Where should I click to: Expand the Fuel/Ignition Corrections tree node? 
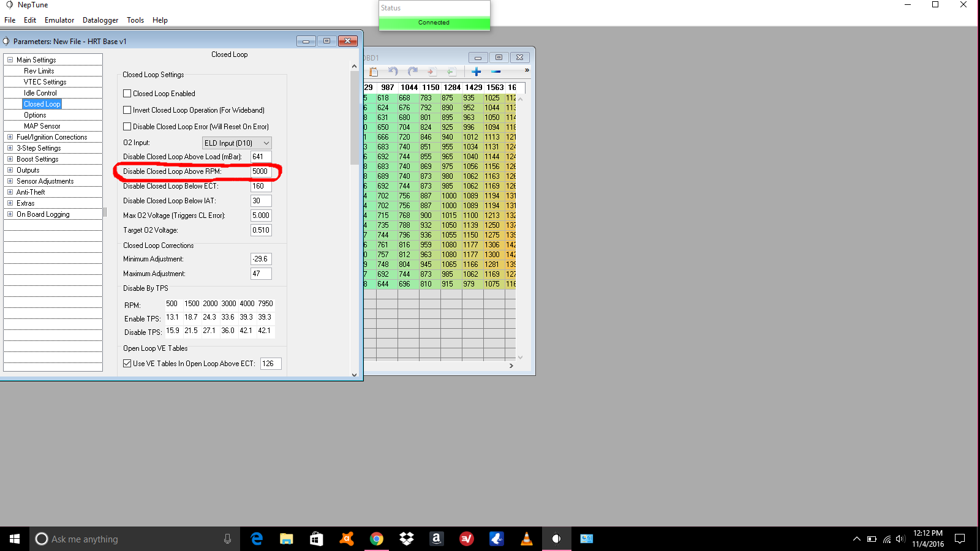tap(10, 137)
